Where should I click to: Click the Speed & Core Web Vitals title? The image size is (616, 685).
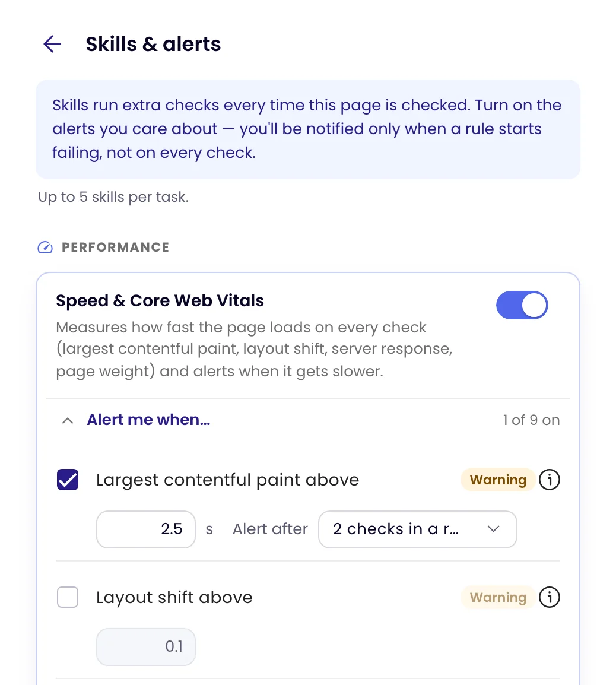tap(160, 300)
